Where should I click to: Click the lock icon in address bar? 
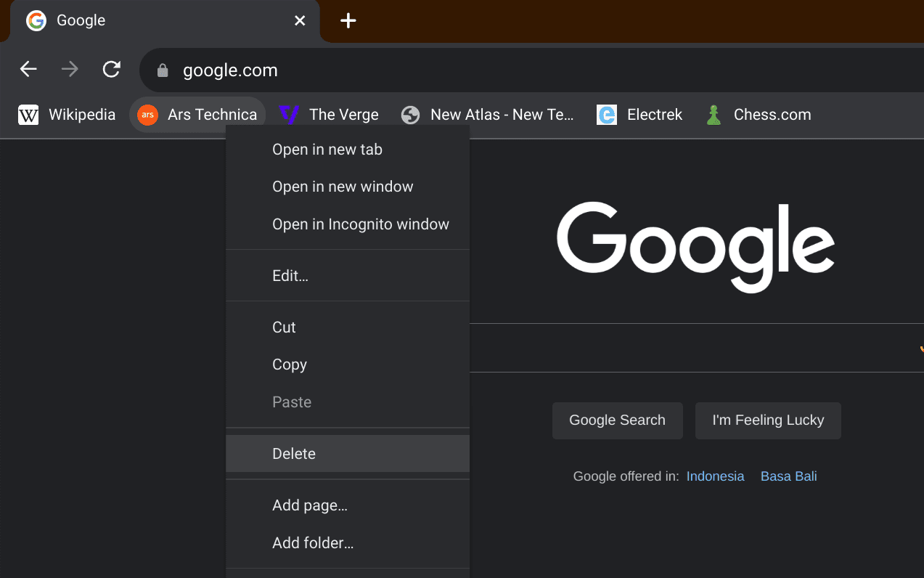(163, 70)
